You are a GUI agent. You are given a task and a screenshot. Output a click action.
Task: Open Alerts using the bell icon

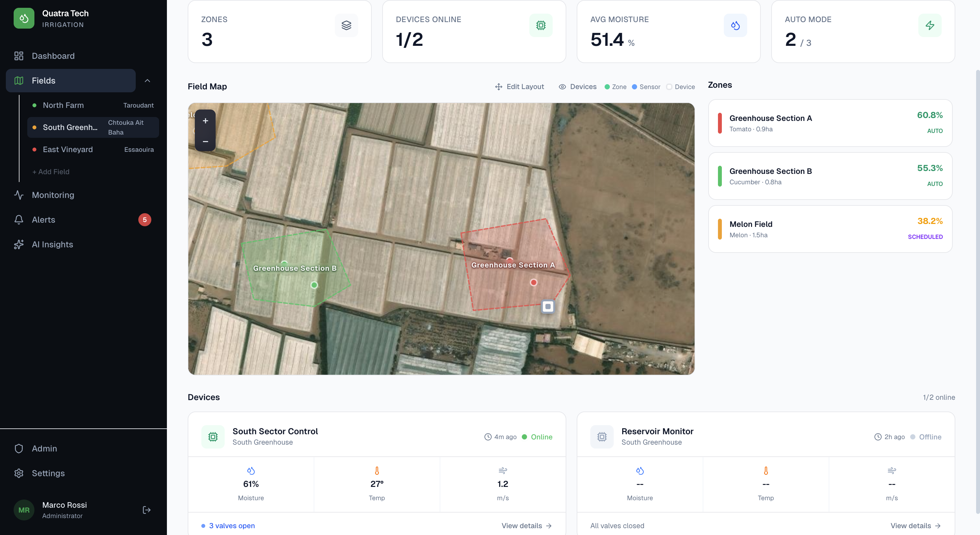coord(19,220)
